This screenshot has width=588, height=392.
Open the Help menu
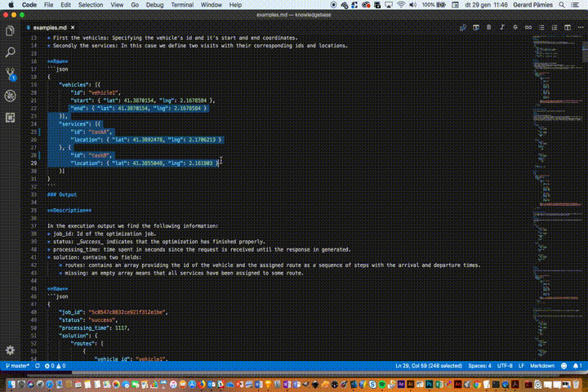tap(235, 5)
